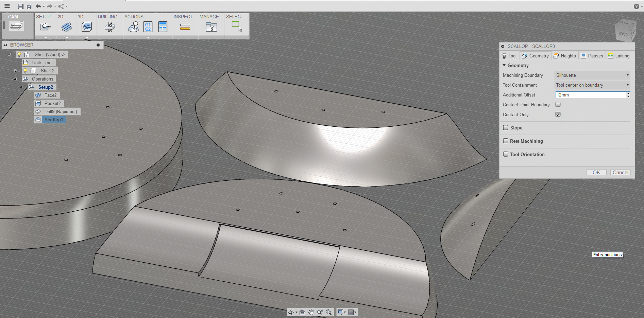Click the setup sheet icon
644x318 pixels.
(x=163, y=27)
